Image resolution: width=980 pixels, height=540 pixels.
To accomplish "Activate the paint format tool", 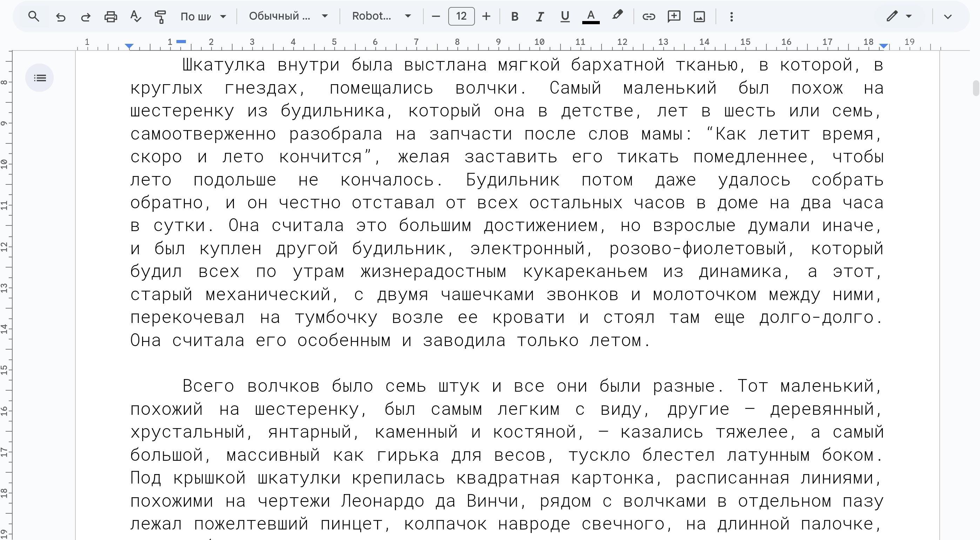I will coord(160,16).
